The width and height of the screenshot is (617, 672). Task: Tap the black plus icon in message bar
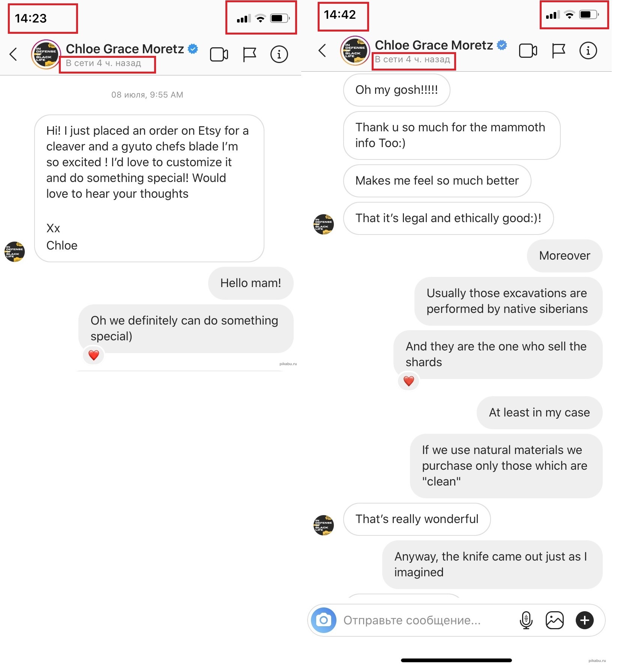point(584,620)
